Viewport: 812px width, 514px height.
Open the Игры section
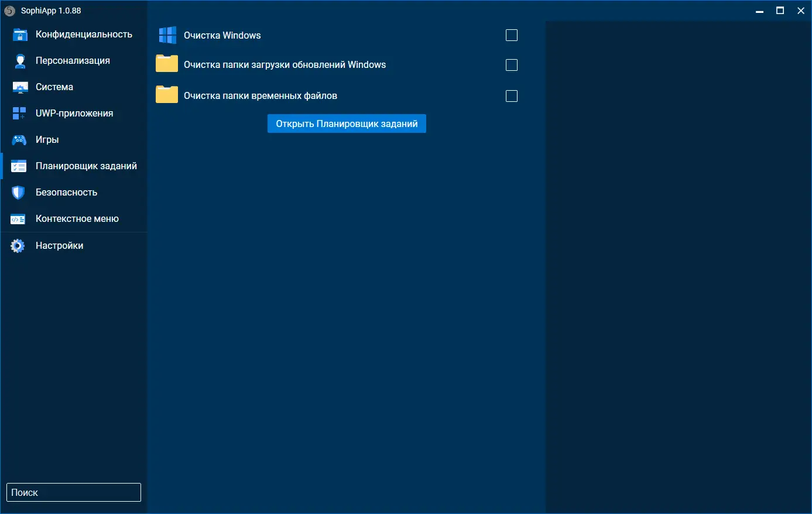[x=74, y=140]
